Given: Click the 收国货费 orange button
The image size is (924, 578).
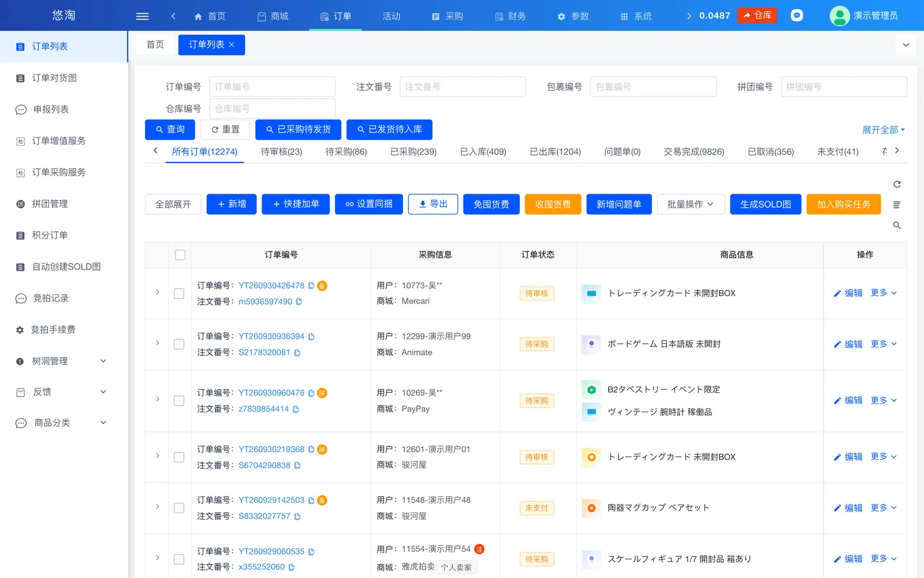Looking at the screenshot, I should 553,204.
